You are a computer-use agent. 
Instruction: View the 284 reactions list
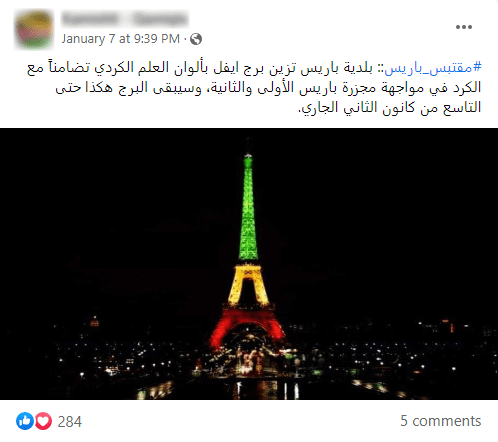pos(70,422)
